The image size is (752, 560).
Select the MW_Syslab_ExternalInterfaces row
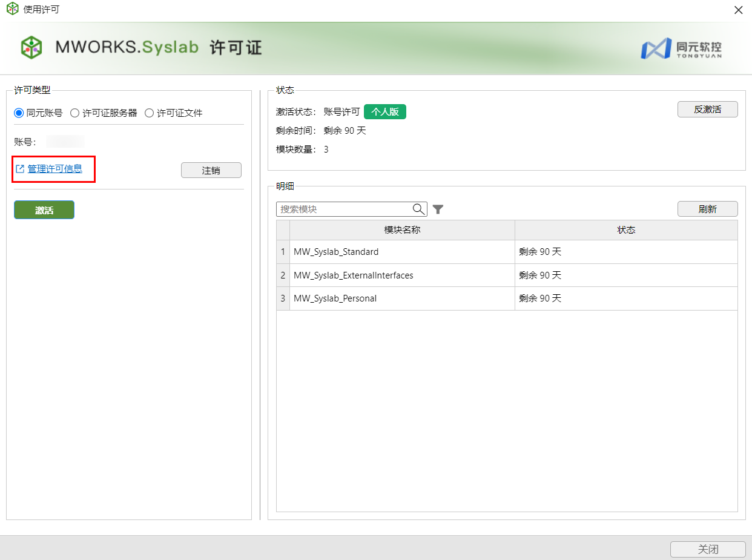pos(402,275)
